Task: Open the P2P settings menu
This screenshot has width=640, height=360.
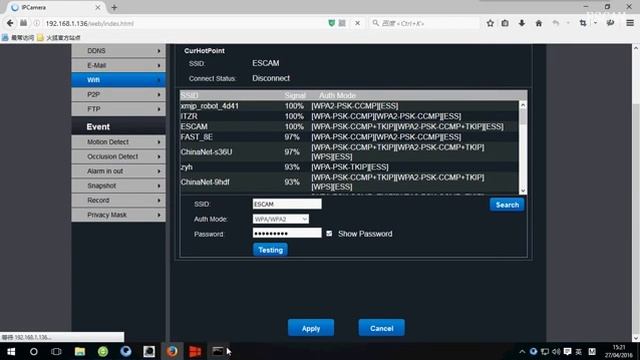Action: coord(118,94)
